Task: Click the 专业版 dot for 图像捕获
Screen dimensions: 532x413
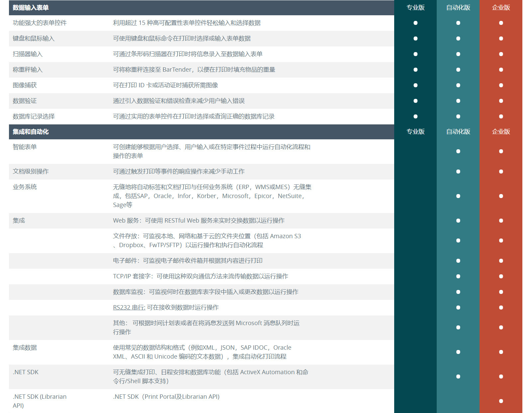Action: (x=415, y=85)
